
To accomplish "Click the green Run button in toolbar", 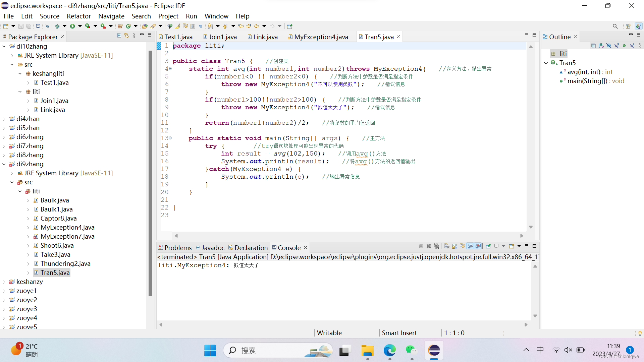I will click(x=72, y=26).
